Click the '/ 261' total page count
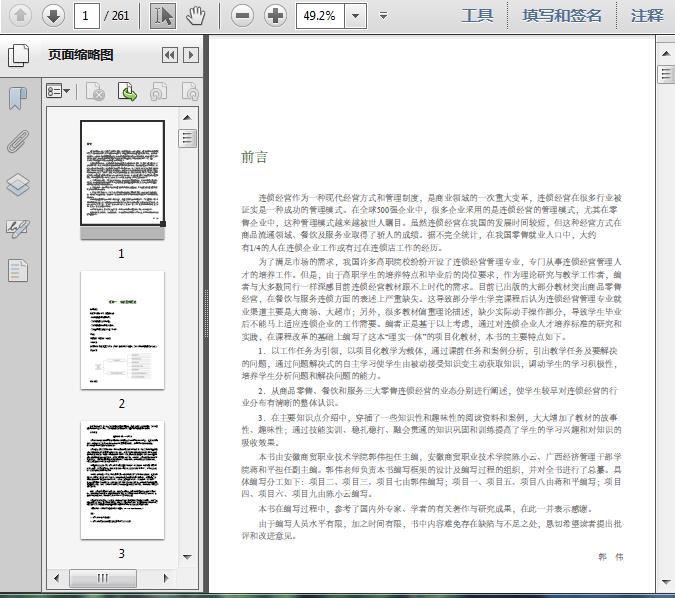 [x=117, y=16]
